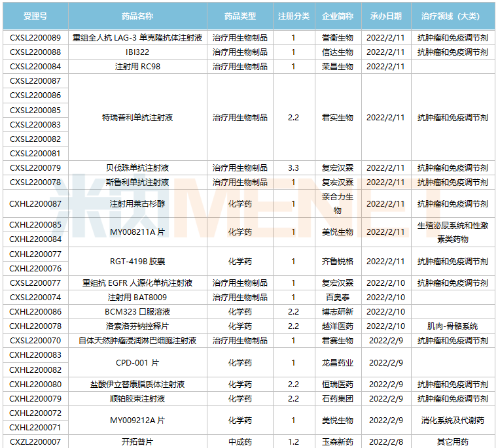Click company name 君实生物
Image resolution: width=498 pixels, height=448 pixels.
(338, 118)
